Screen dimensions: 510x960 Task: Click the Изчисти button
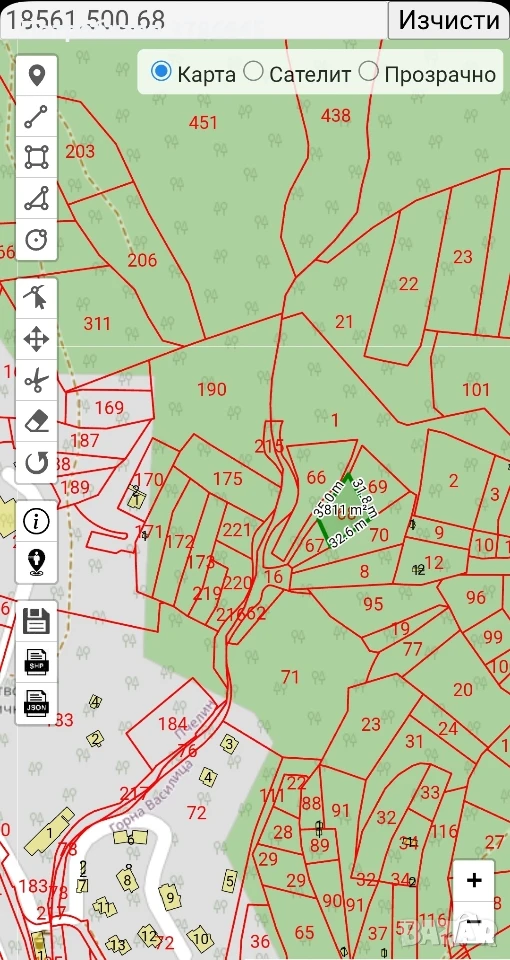pos(449,20)
